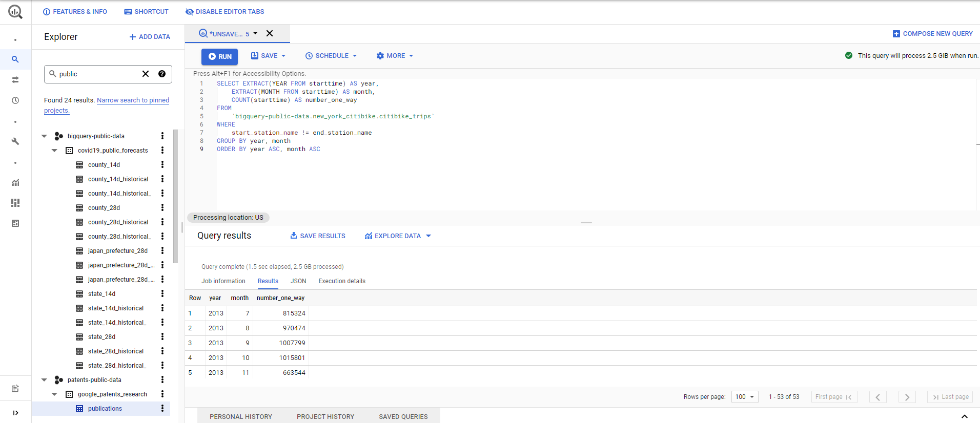Select the japan_prefecture_28d table
This screenshot has height=423, width=980.
pos(117,250)
